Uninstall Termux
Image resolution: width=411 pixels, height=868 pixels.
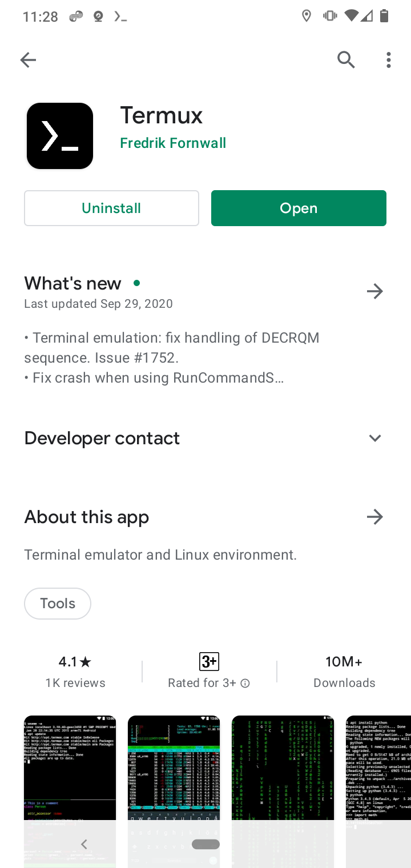(x=111, y=208)
